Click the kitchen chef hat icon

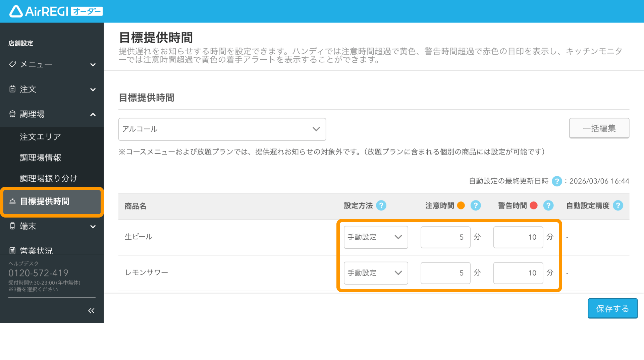point(12,114)
